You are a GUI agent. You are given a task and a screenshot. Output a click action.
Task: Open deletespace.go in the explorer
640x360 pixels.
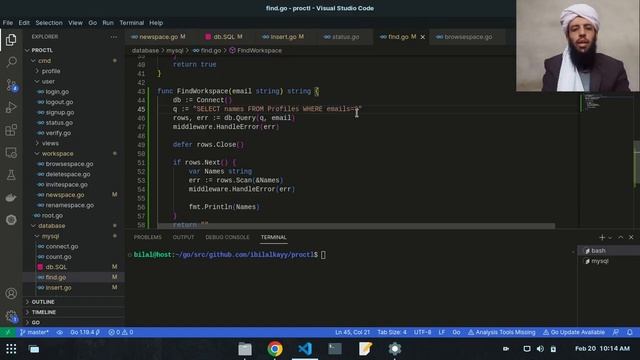pyautogui.click(x=73, y=174)
